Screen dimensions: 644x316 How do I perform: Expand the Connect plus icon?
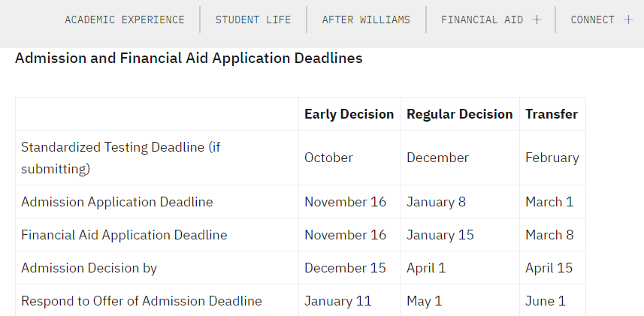[x=628, y=20]
